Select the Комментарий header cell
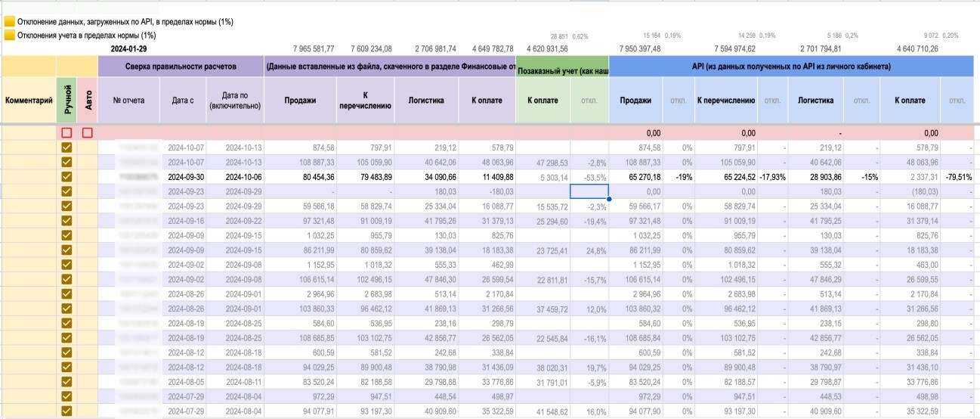 [29, 100]
